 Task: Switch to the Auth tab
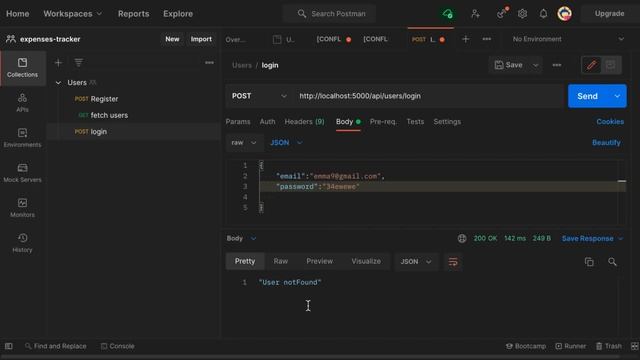(x=267, y=122)
